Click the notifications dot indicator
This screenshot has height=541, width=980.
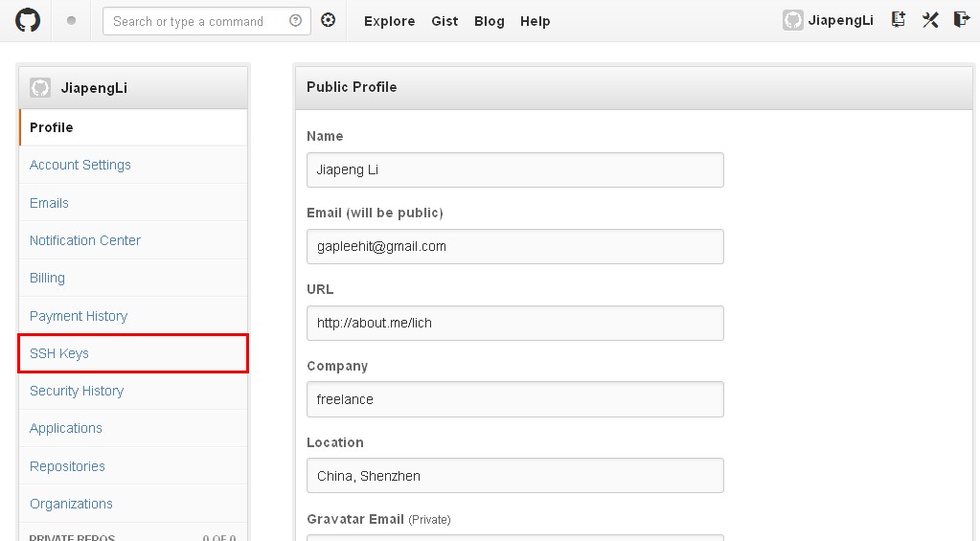(x=71, y=21)
